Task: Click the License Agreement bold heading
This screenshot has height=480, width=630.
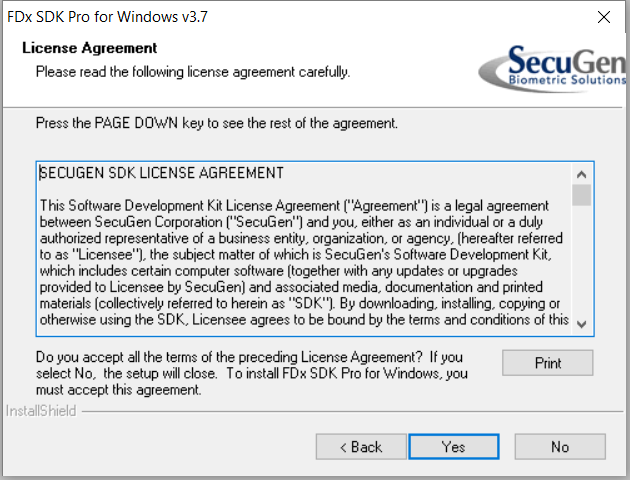Action: click(x=90, y=48)
